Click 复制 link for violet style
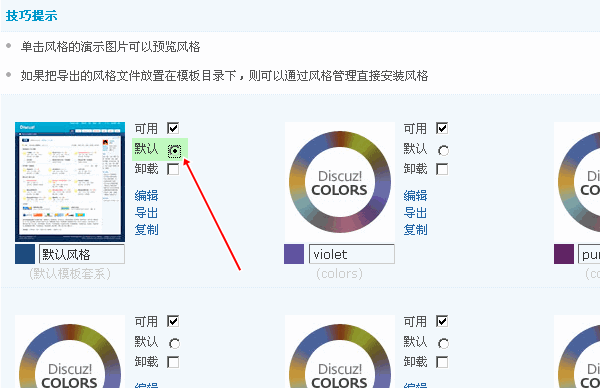600x388 pixels. [415, 230]
